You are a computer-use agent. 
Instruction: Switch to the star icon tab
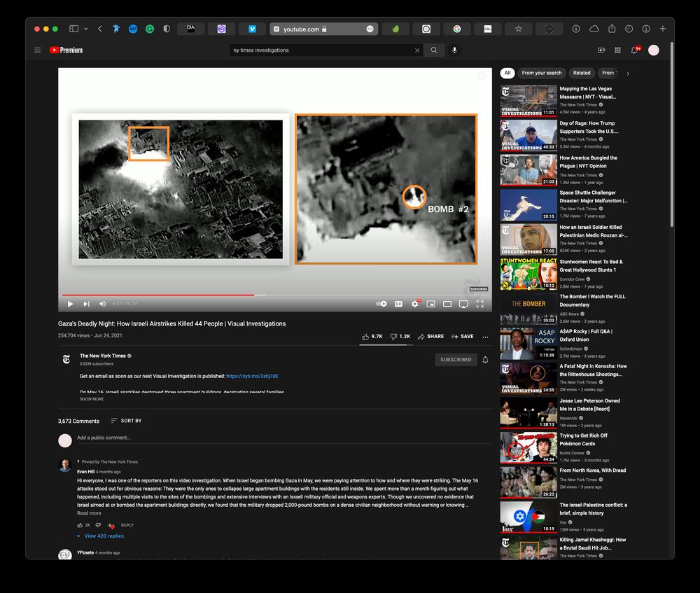518,29
